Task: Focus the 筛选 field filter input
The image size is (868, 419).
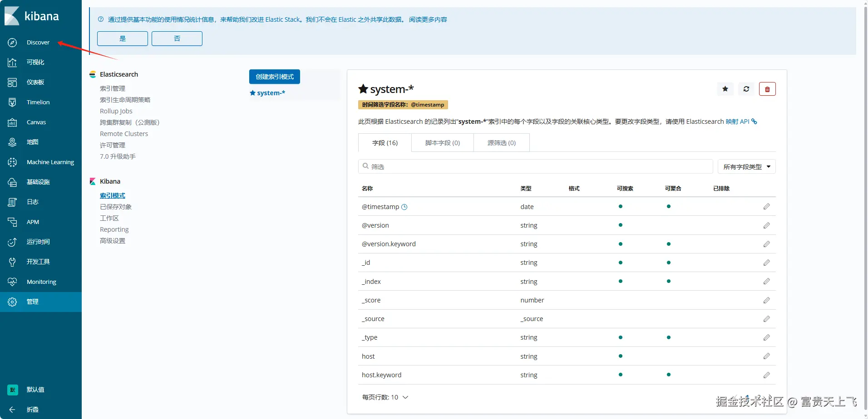Action: pos(536,166)
